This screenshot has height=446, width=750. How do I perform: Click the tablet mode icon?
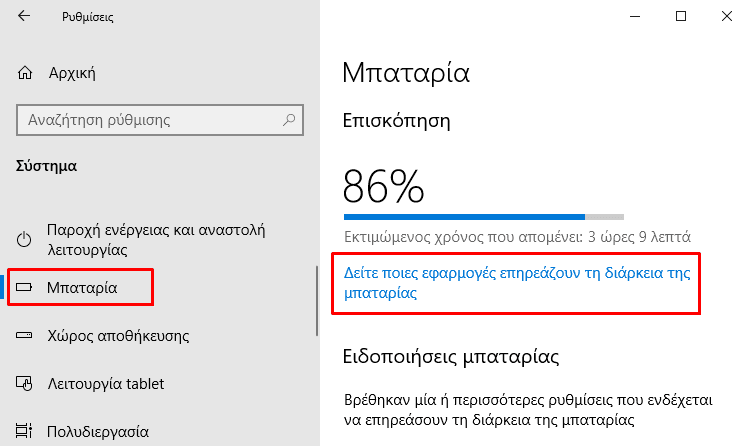pos(24,383)
